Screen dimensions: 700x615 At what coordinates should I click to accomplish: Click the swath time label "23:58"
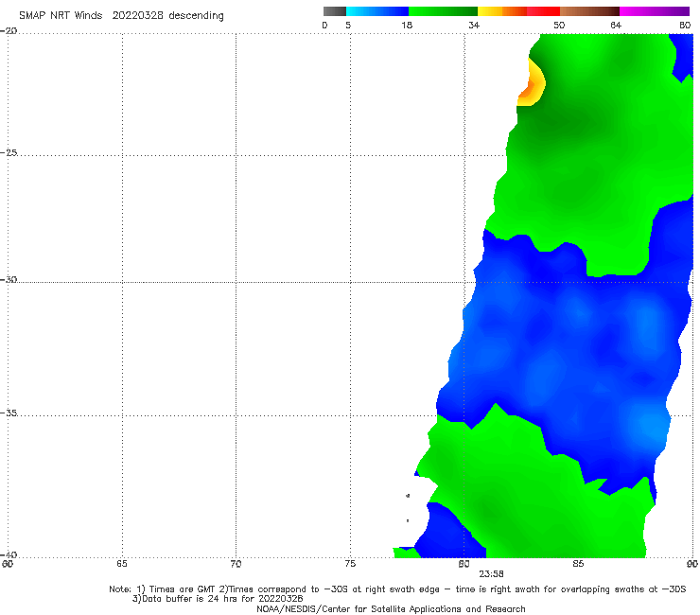point(491,574)
